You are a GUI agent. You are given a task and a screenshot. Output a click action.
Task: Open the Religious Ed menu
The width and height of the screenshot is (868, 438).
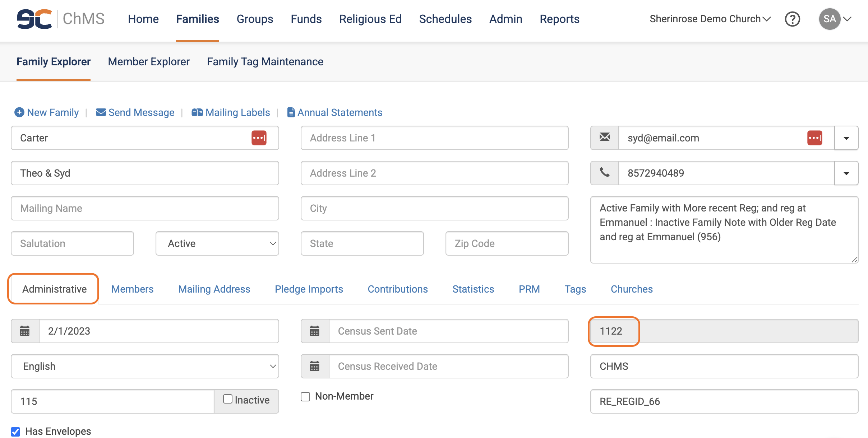coord(370,19)
